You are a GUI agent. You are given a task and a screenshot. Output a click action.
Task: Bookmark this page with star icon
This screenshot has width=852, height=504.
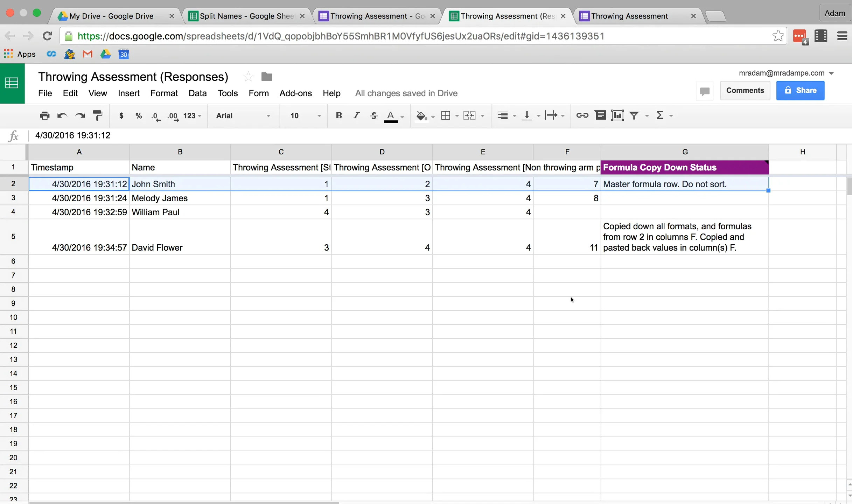click(x=778, y=36)
